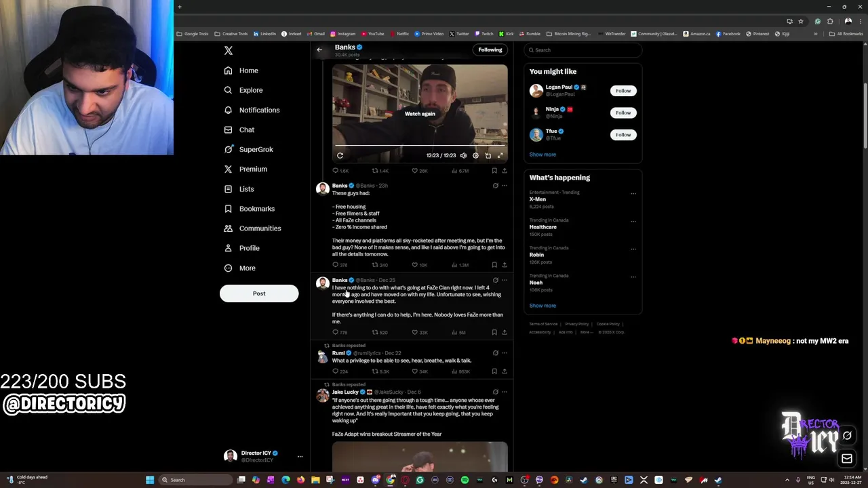
Task: Bookmark the Rumi reposted post
Action: click(x=494, y=371)
